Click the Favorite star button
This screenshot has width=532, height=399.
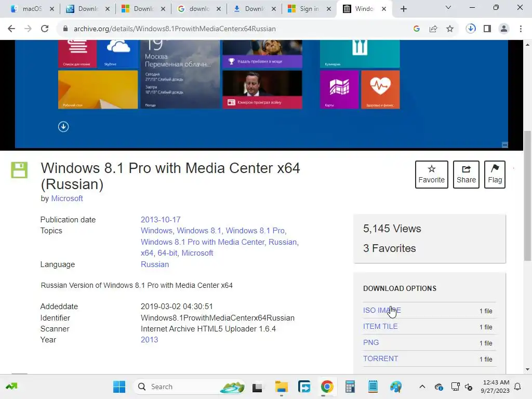point(432,175)
